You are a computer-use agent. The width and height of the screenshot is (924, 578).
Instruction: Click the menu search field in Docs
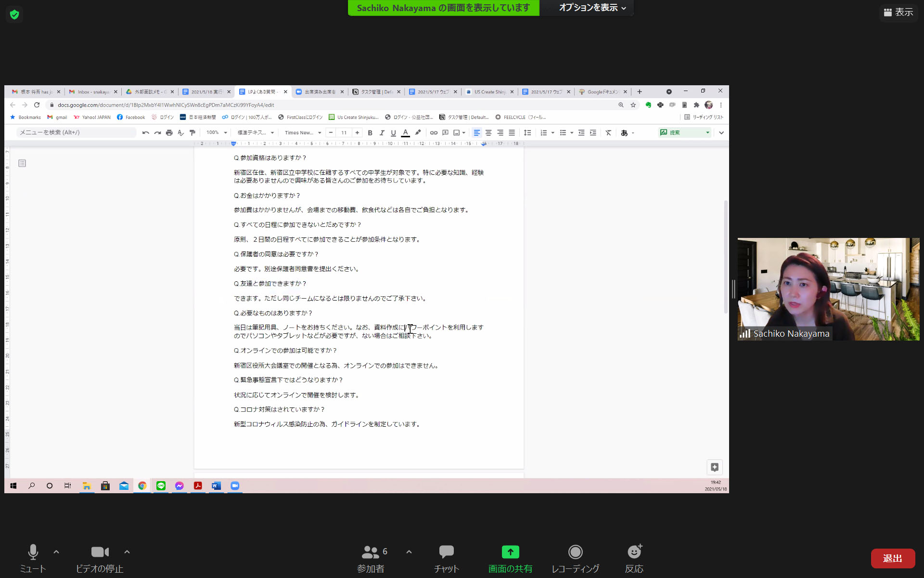coord(76,132)
